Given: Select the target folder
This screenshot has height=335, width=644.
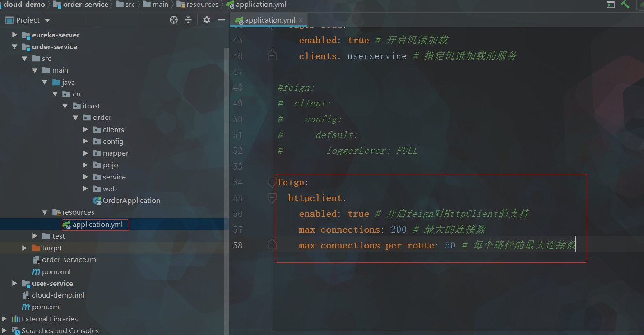Looking at the screenshot, I should pos(52,248).
